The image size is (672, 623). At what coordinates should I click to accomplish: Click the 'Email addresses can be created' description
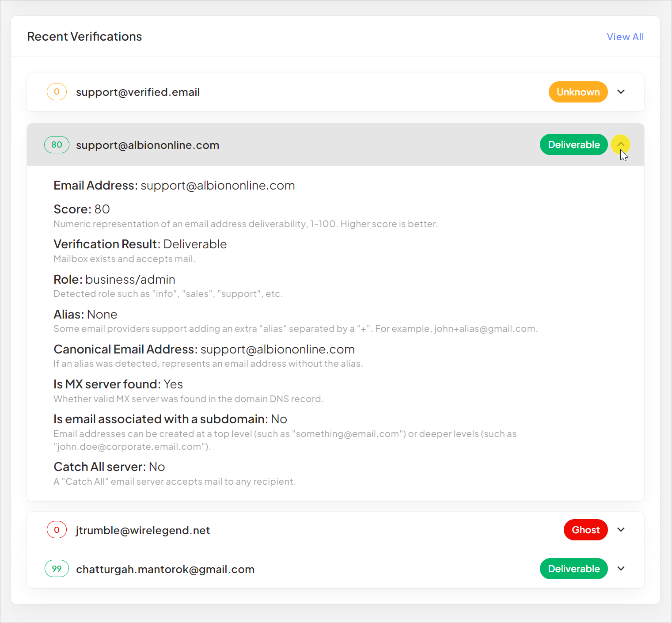[x=285, y=440]
